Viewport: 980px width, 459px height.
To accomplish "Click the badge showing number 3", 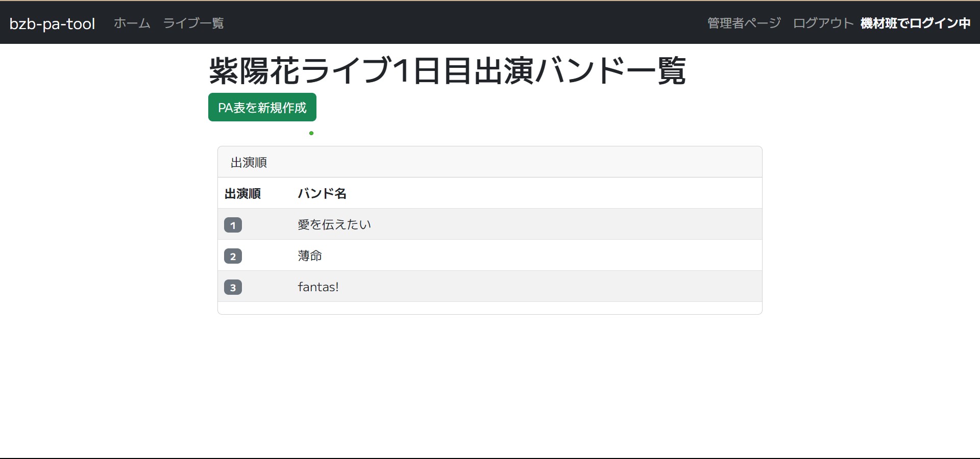I will (x=233, y=287).
